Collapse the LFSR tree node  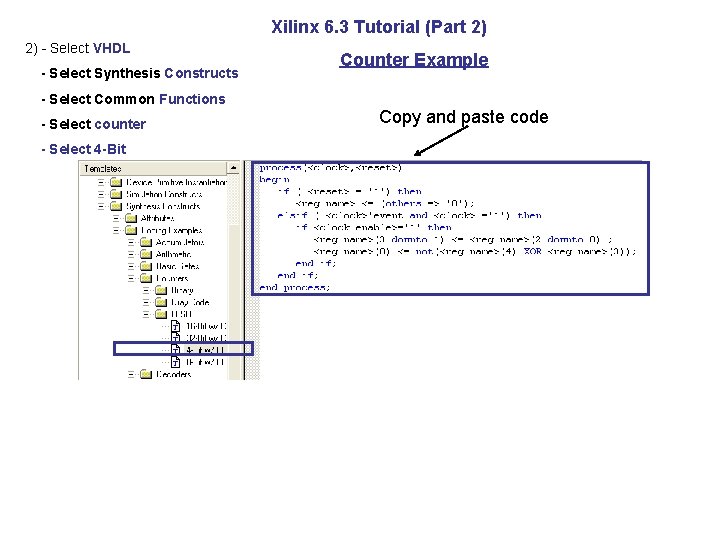[x=146, y=314]
